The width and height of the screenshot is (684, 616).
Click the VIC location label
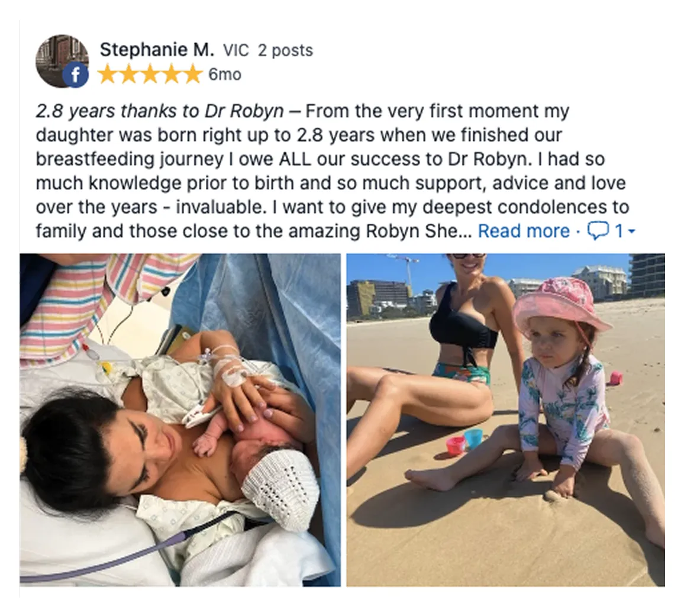[236, 51]
